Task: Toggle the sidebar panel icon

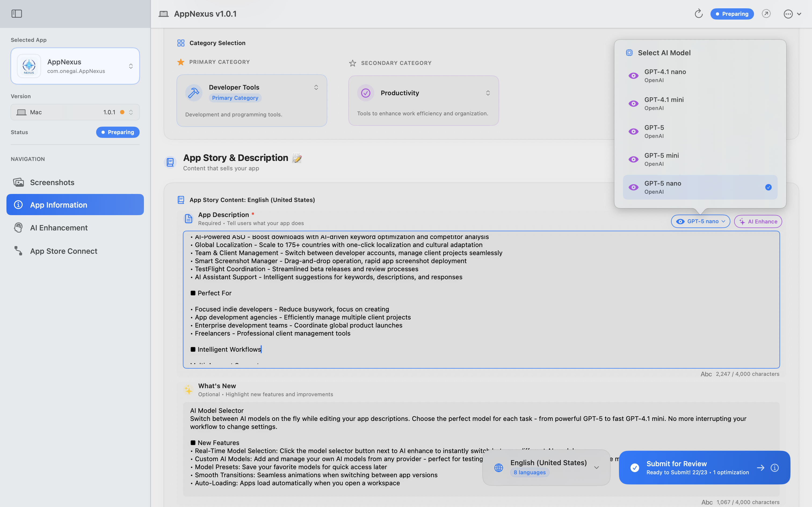Action: tap(16, 14)
